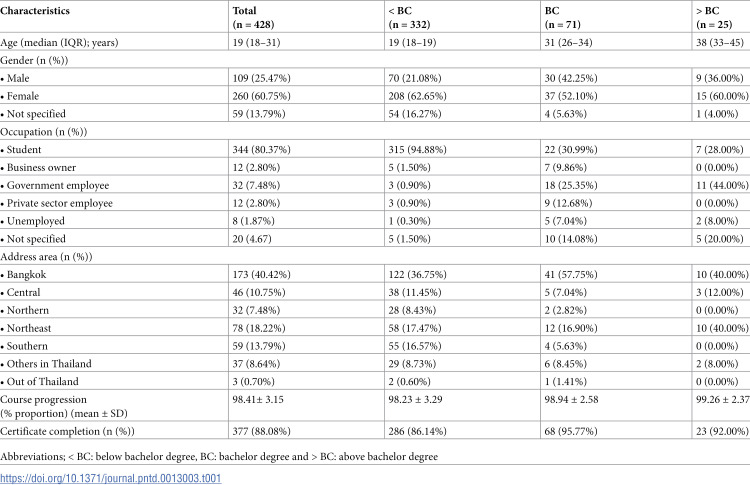Click Certificate completion total 377 (88.08%)

[x=262, y=431]
